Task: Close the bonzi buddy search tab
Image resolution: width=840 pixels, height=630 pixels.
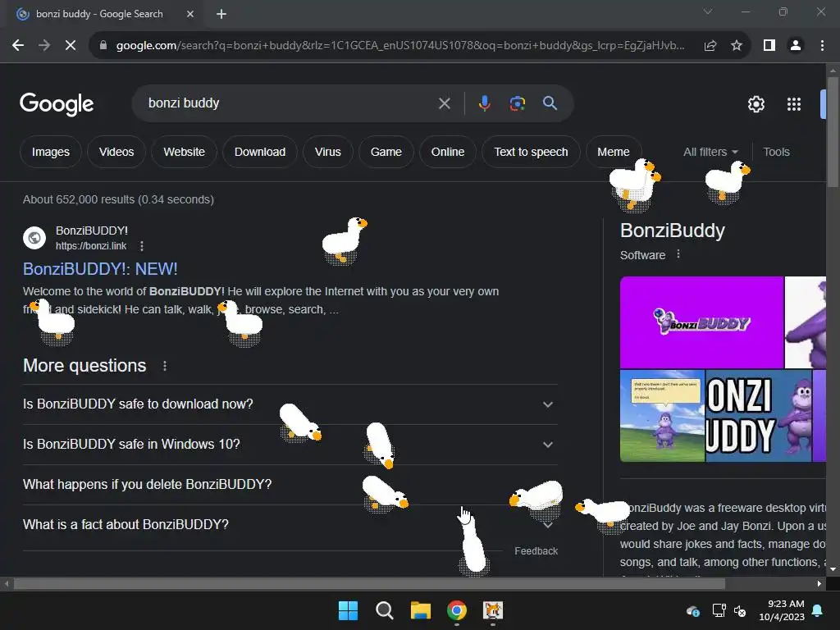Action: [x=190, y=14]
